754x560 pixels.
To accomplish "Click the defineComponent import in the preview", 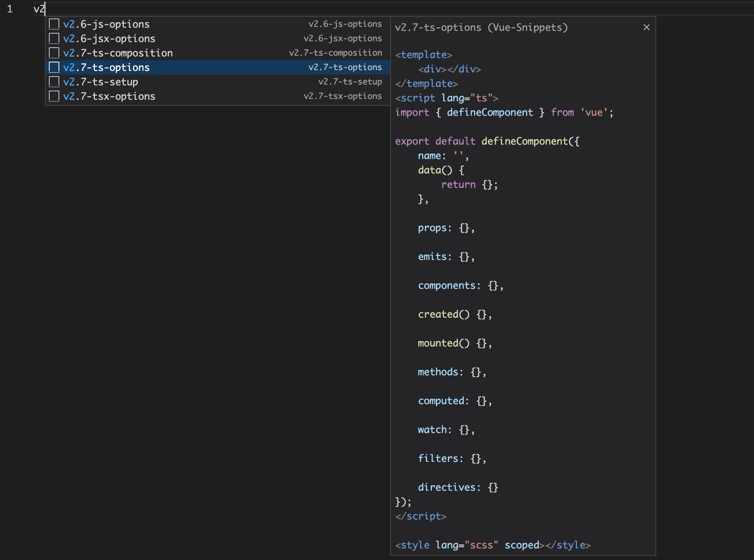I will pos(490,113).
